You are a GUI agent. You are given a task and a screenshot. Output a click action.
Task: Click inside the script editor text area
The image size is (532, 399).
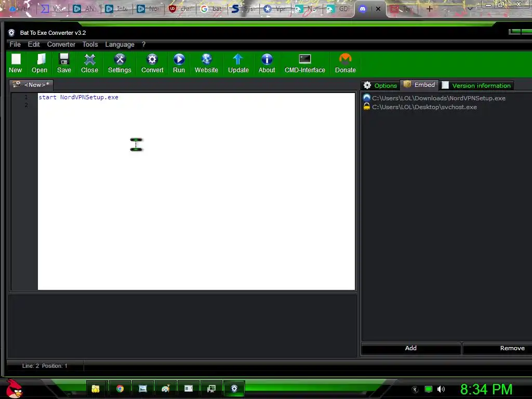click(x=196, y=191)
